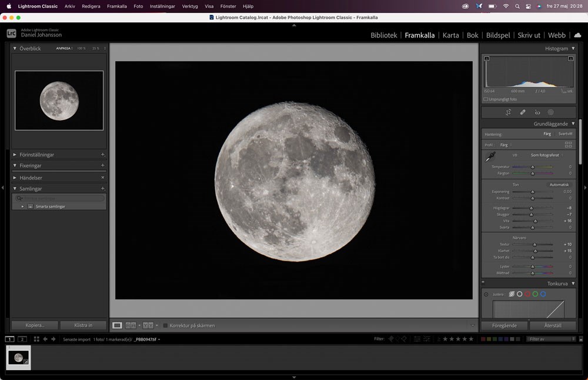Click the Temperatur slider handle
The image size is (588, 380).
tap(533, 166)
